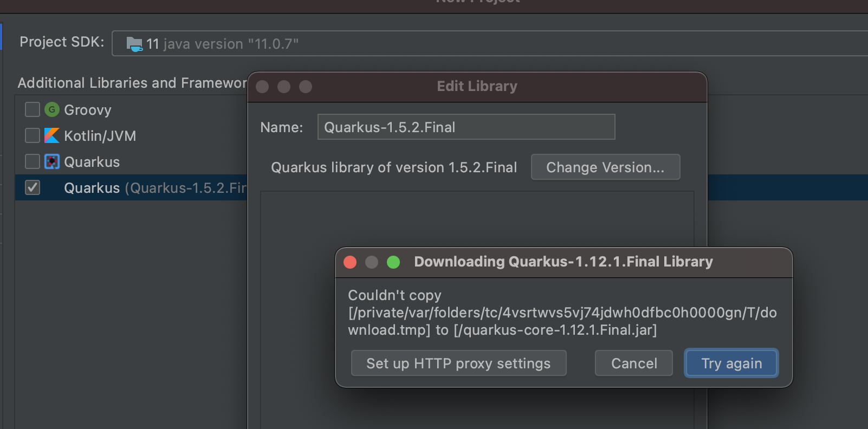Viewport: 868px width, 429px height.
Task: Close the Downloading Quarkus dialog with red button
Action: coord(350,262)
